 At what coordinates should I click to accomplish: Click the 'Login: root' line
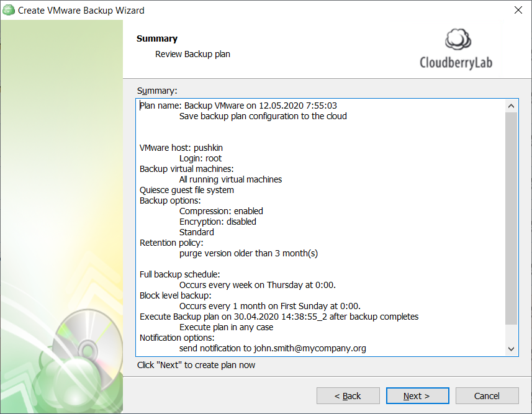click(201, 158)
